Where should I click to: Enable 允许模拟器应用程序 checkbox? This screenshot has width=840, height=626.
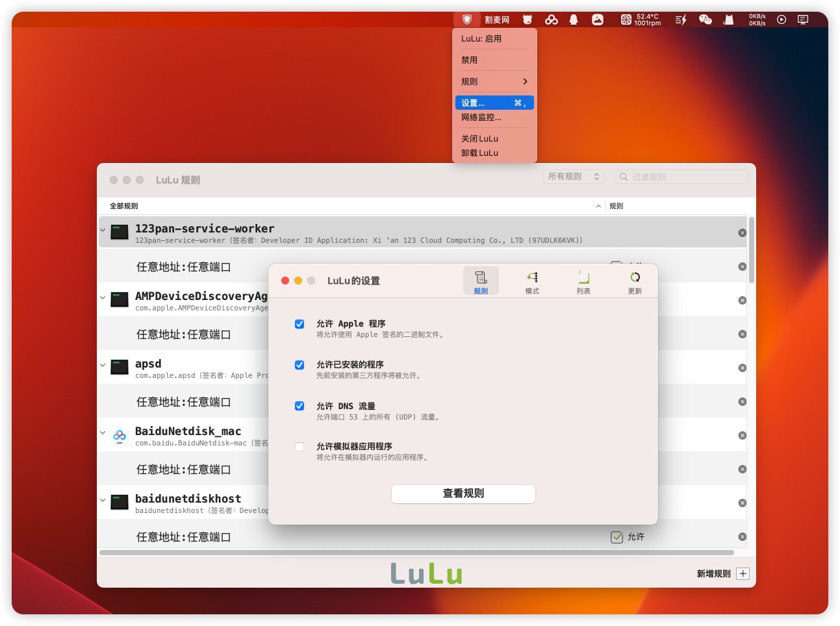pos(299,447)
